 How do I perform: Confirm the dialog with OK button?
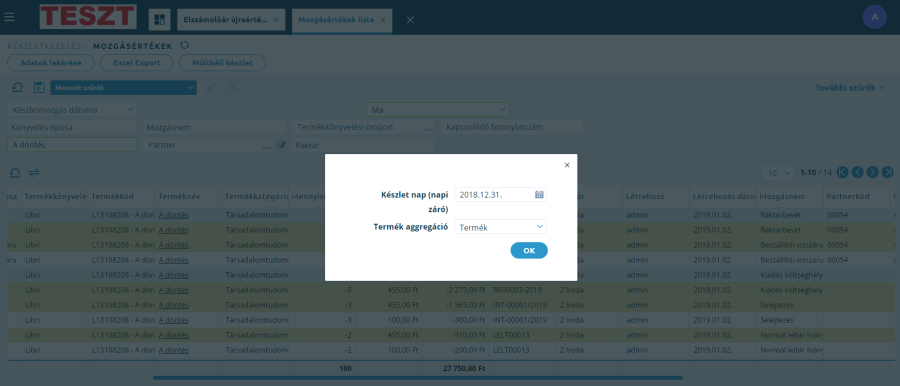pyautogui.click(x=529, y=250)
